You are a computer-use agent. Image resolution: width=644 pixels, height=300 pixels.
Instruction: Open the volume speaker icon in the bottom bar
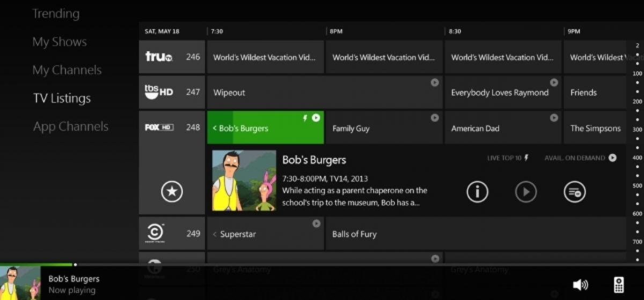pyautogui.click(x=580, y=284)
